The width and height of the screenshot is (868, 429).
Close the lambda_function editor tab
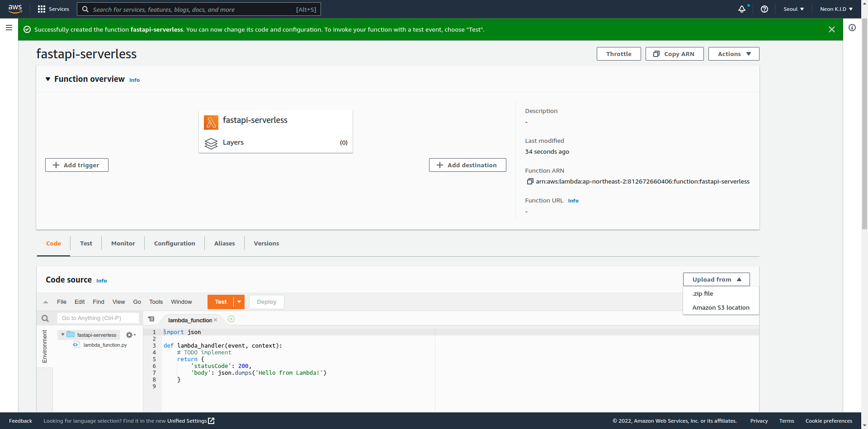point(216,320)
